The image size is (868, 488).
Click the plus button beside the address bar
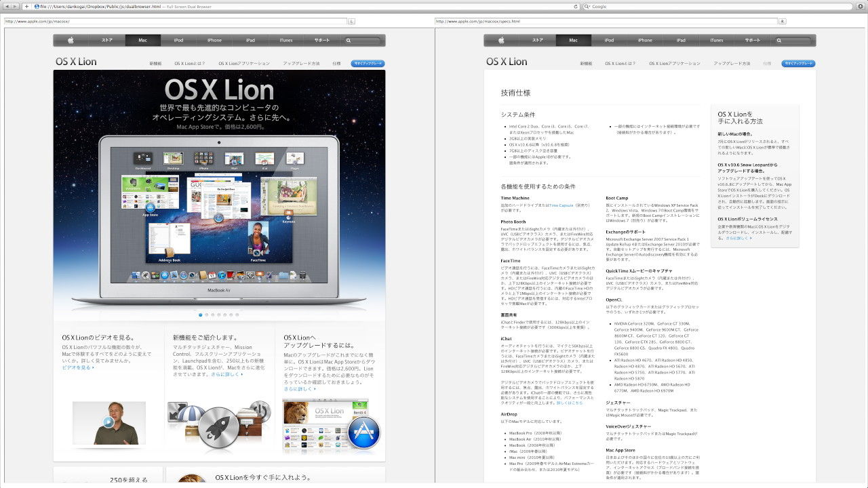pos(26,6)
